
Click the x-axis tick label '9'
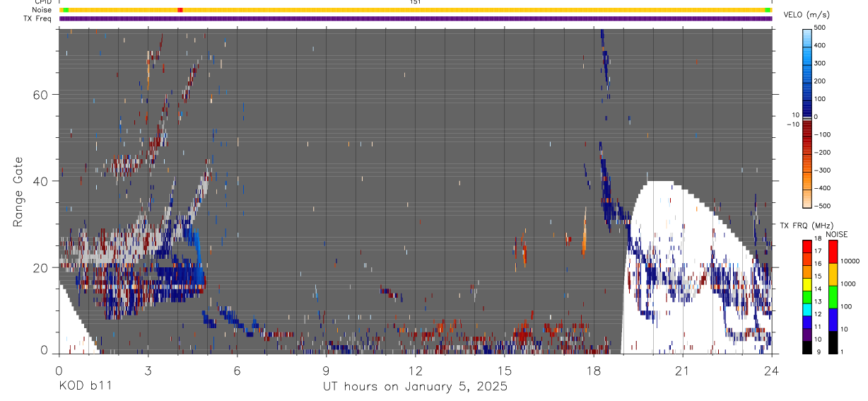click(x=326, y=370)
